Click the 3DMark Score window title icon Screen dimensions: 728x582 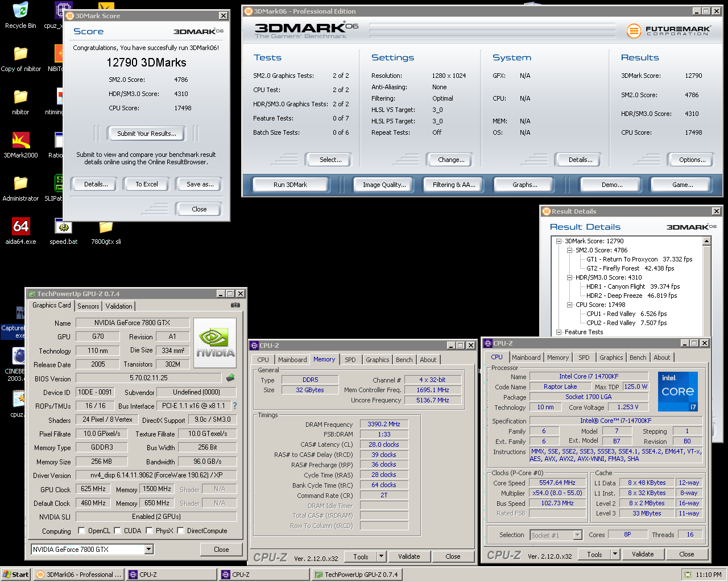tap(70, 16)
